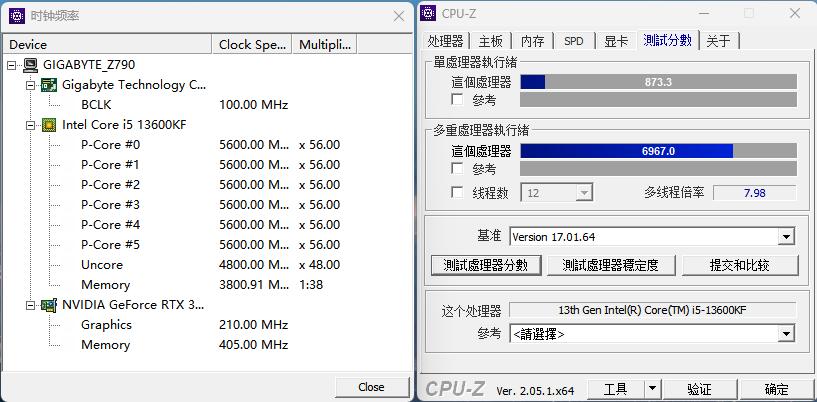
Task: Click the 3800.91 memory clock value
Action: coord(254,285)
